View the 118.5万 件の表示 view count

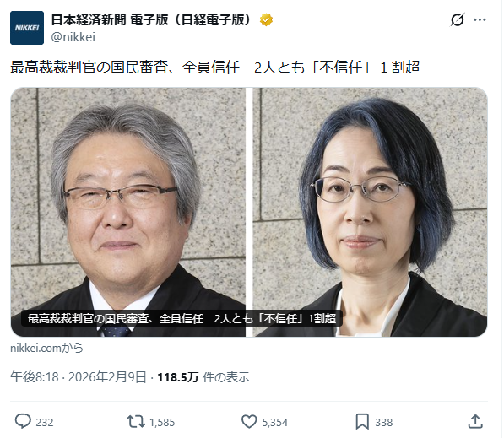[x=203, y=377]
